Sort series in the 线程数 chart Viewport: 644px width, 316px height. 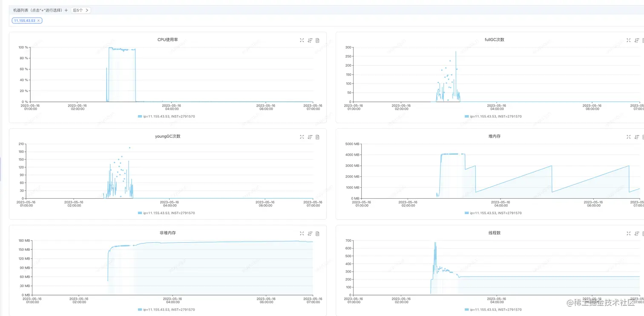[x=637, y=234]
